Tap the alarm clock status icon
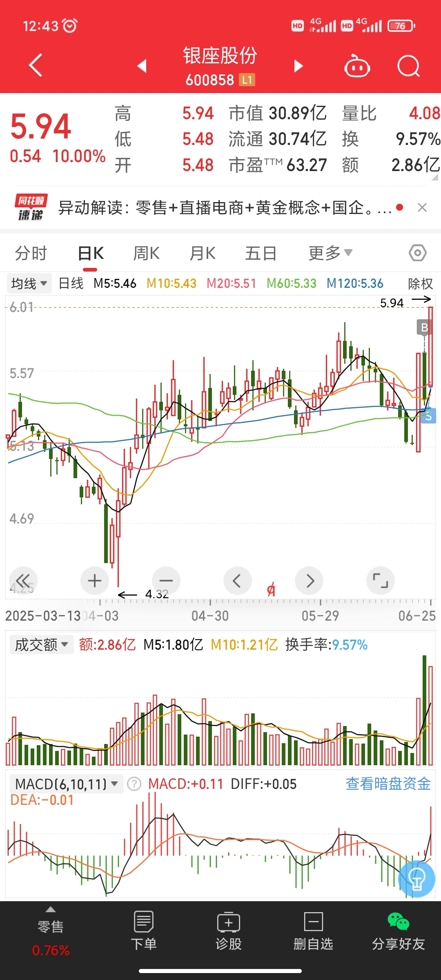441x980 pixels. (x=70, y=26)
